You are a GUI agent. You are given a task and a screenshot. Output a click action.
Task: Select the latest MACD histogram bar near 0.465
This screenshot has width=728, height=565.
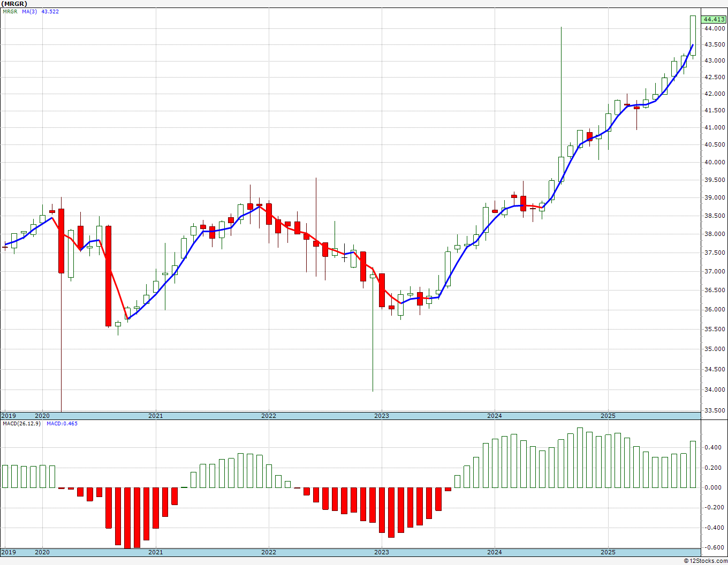pyautogui.click(x=693, y=464)
